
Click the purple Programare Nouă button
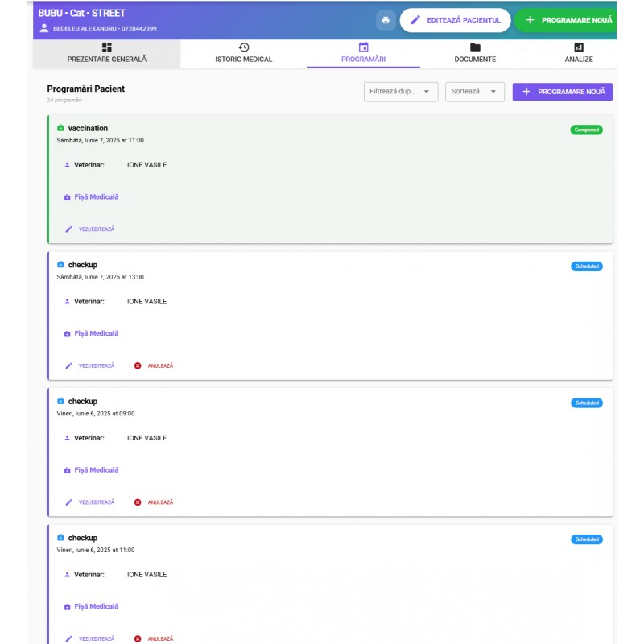(x=562, y=92)
